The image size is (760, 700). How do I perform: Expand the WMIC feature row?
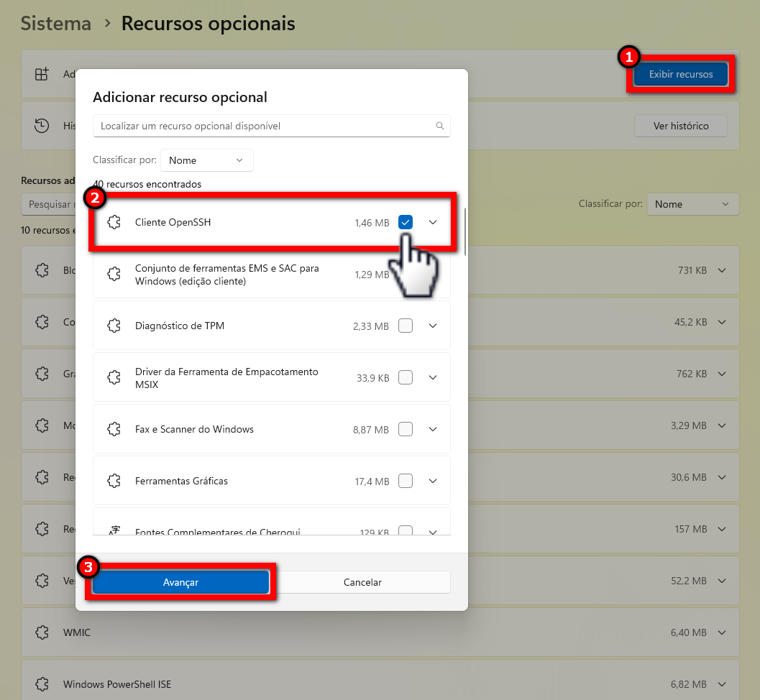722,632
